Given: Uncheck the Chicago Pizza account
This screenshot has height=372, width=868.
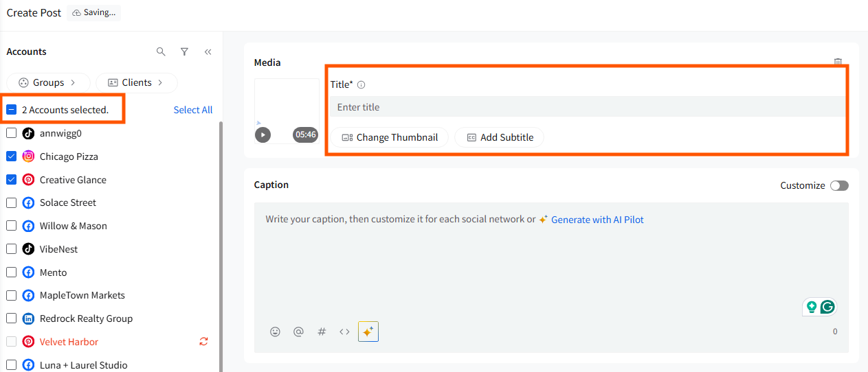Looking at the screenshot, I should tap(12, 156).
